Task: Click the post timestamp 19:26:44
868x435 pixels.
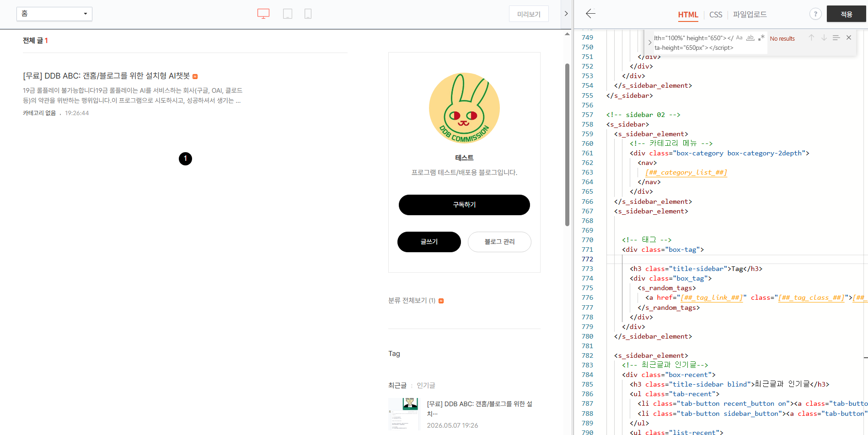Action: [77, 113]
